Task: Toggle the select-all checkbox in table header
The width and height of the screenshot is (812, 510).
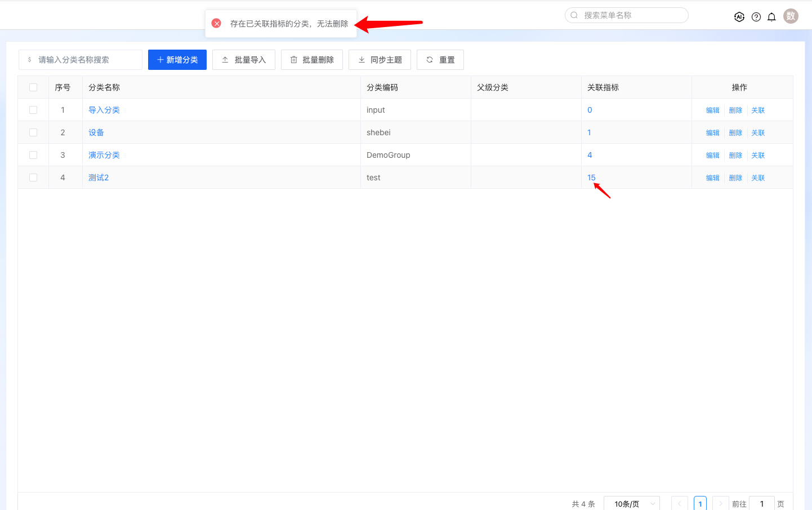Action: coord(33,87)
